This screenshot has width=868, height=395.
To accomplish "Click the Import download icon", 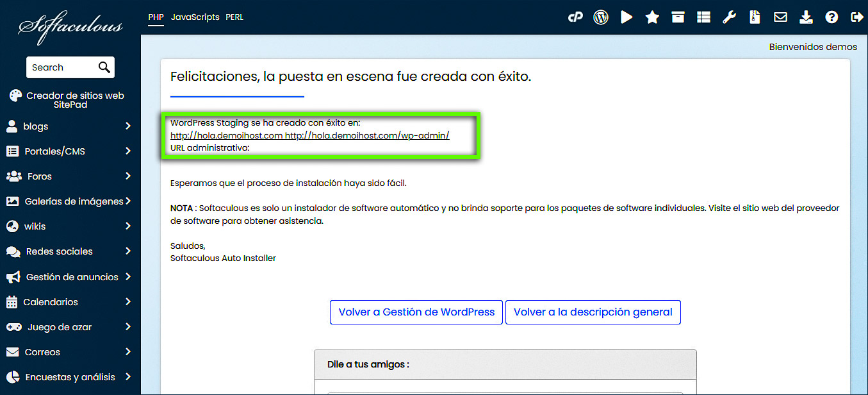I will (806, 17).
